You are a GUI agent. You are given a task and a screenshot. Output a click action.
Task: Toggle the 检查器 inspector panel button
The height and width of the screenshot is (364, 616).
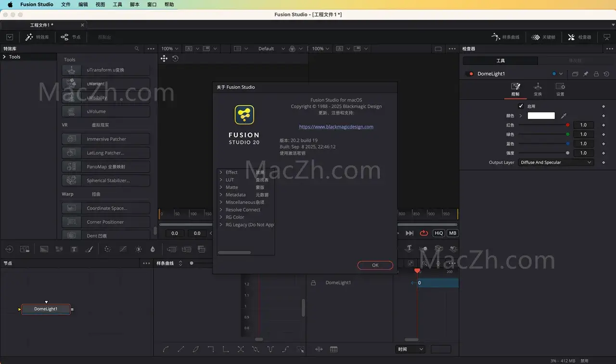[x=579, y=37]
